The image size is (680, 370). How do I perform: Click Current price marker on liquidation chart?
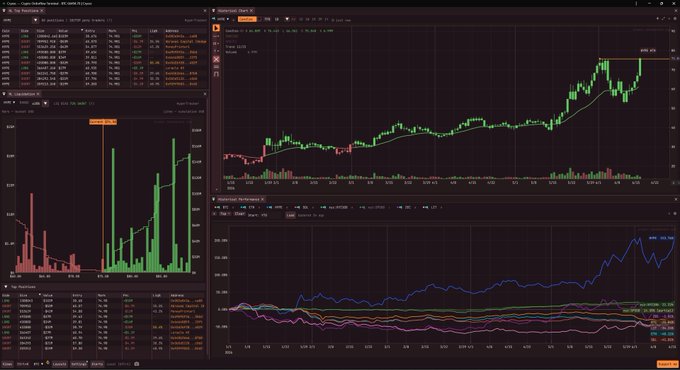[103, 122]
